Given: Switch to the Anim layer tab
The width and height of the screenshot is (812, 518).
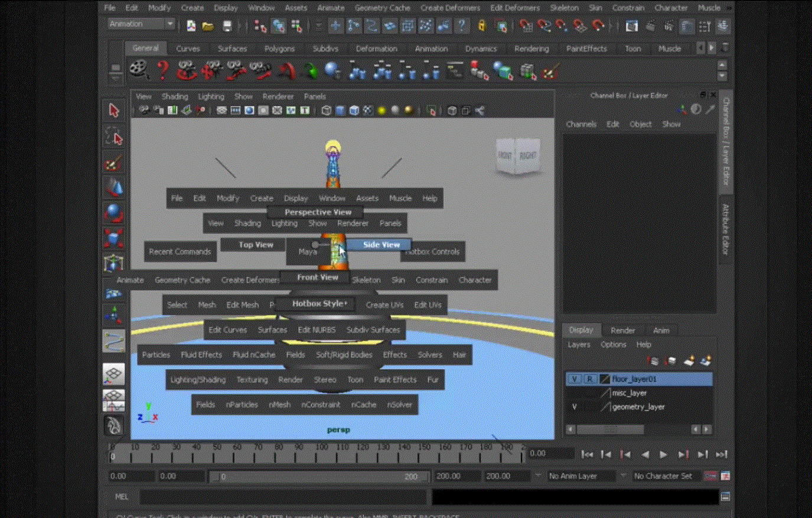Looking at the screenshot, I should (x=661, y=331).
